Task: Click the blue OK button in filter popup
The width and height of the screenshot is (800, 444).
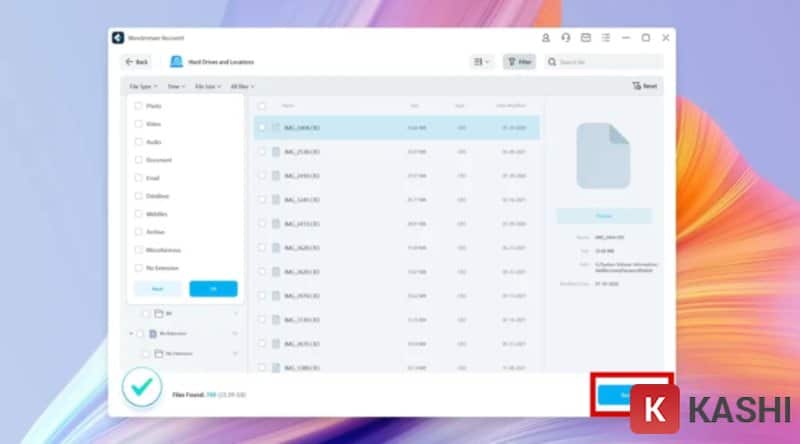Action: coord(213,288)
